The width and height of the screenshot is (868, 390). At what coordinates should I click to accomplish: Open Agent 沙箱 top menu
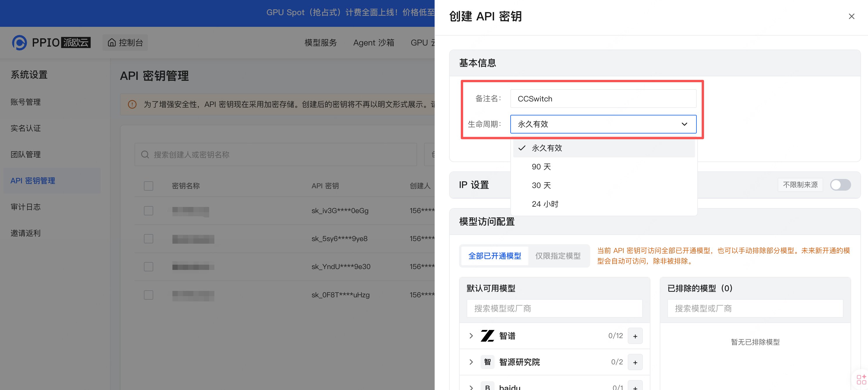[x=374, y=43]
